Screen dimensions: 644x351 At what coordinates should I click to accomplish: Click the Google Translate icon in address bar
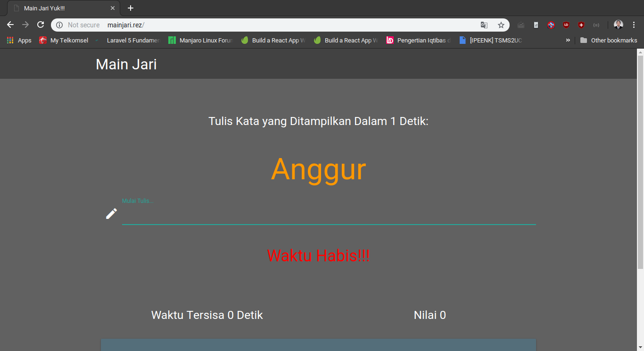point(484,25)
